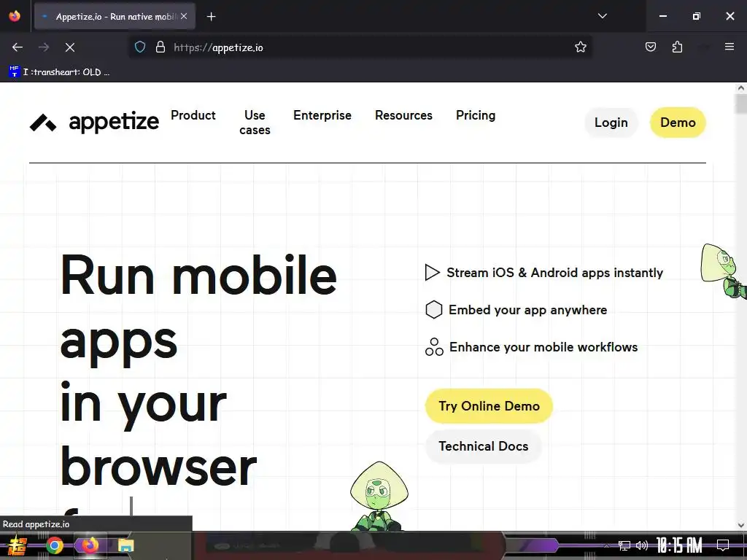Select the Appetize.io browser tab
The height and width of the screenshot is (560, 747).
[x=115, y=17]
